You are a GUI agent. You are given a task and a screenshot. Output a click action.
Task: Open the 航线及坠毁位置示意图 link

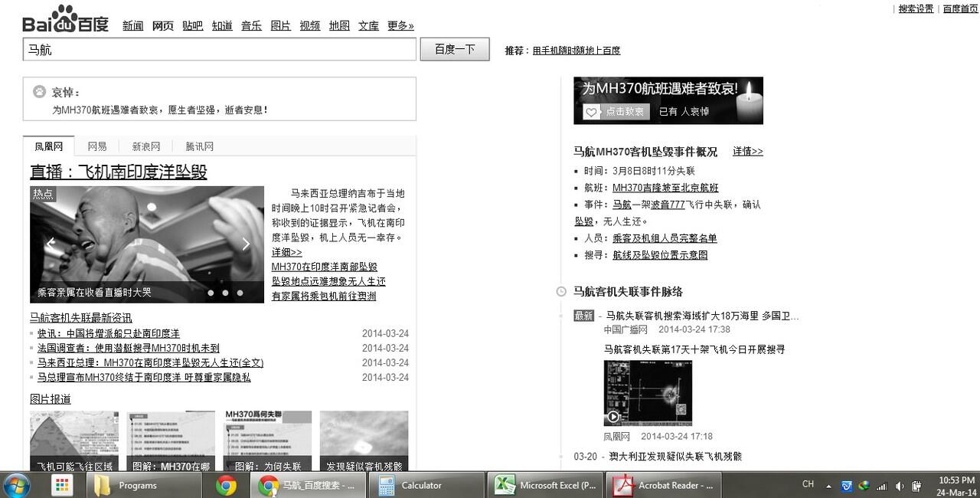pos(660,255)
